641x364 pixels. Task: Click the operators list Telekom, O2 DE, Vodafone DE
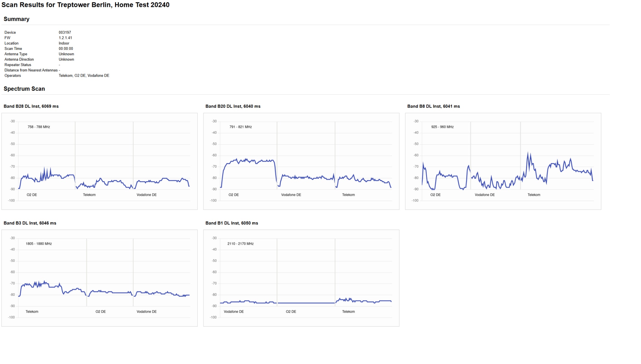click(x=84, y=76)
